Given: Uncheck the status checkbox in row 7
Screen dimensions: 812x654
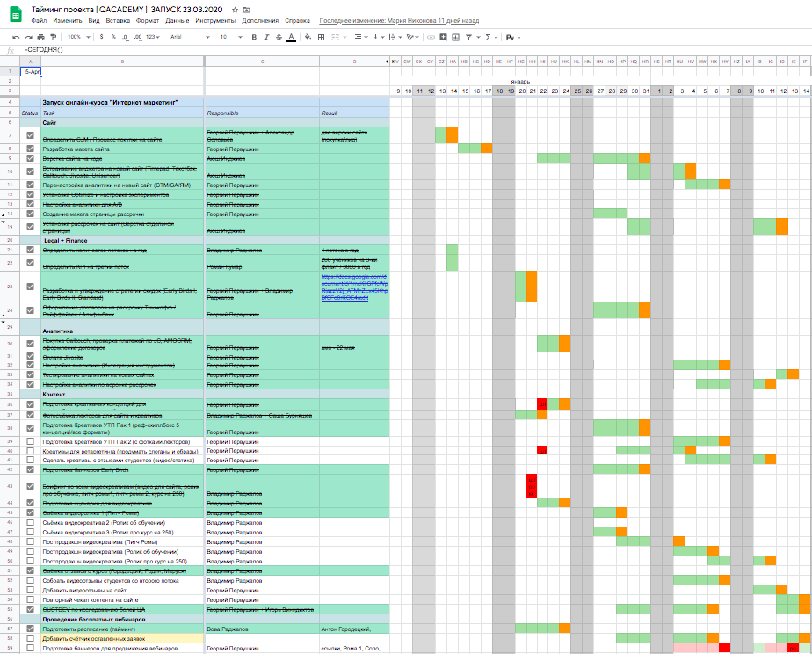Looking at the screenshot, I should (31, 135).
